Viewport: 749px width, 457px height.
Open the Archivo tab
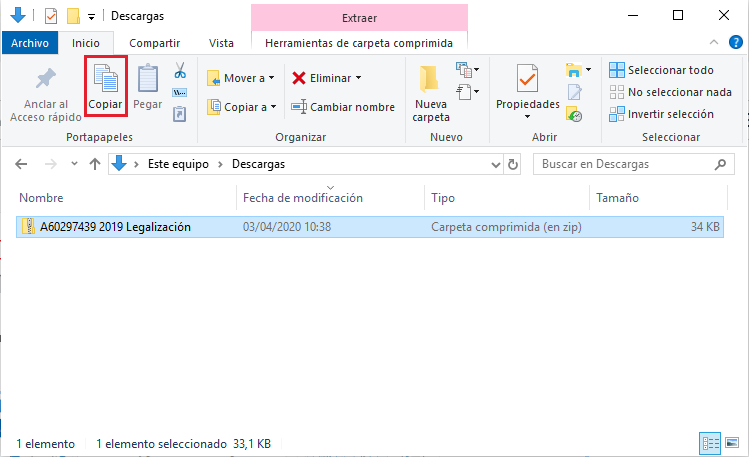30,43
